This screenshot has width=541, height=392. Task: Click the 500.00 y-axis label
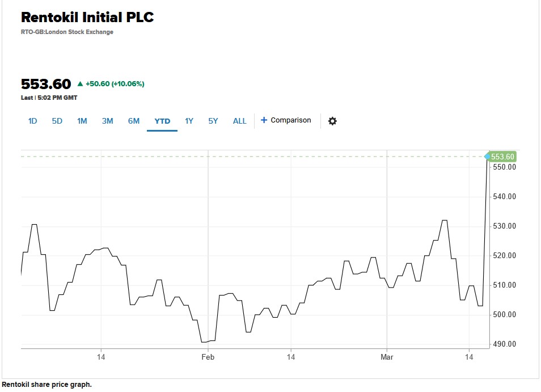[505, 315]
